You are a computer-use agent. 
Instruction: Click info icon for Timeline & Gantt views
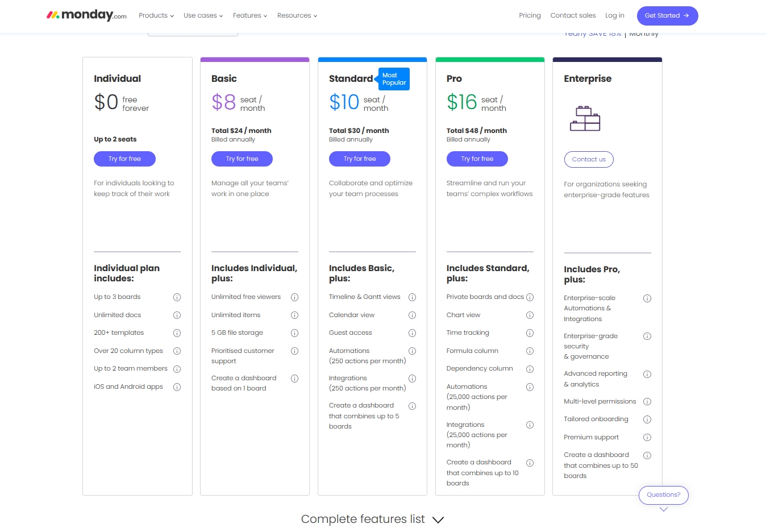pos(412,297)
